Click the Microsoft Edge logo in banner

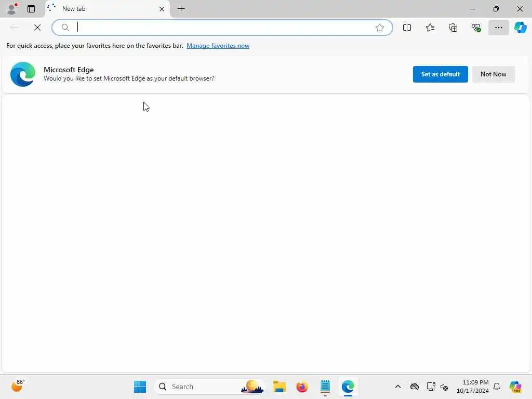(x=23, y=74)
